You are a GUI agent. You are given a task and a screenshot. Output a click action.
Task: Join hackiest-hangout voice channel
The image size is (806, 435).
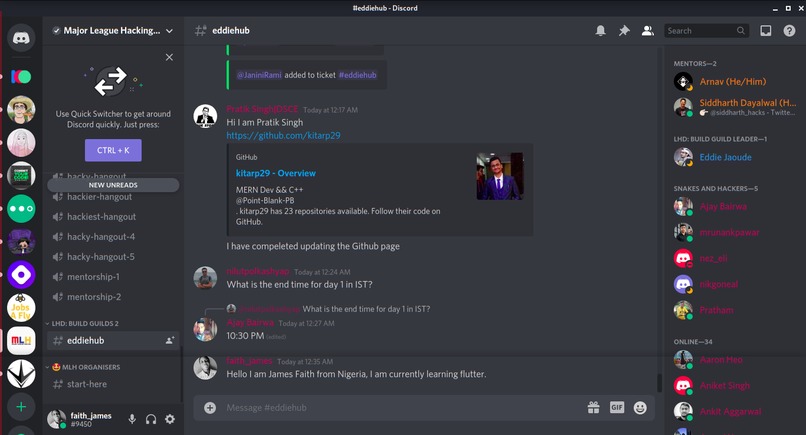101,217
